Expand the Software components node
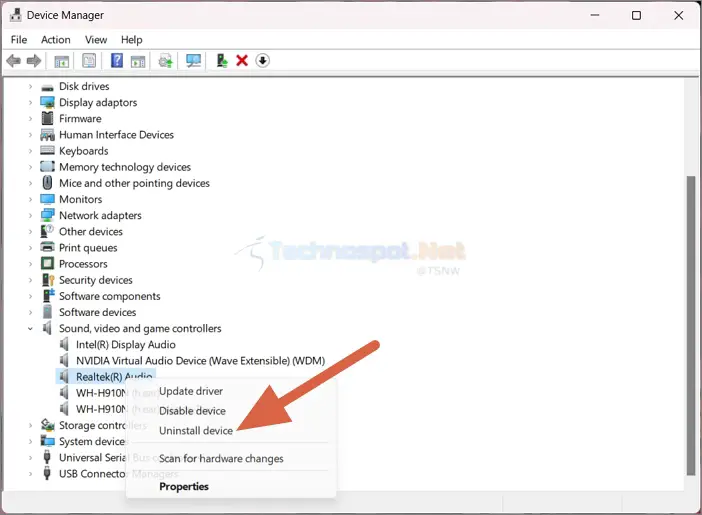 30,296
